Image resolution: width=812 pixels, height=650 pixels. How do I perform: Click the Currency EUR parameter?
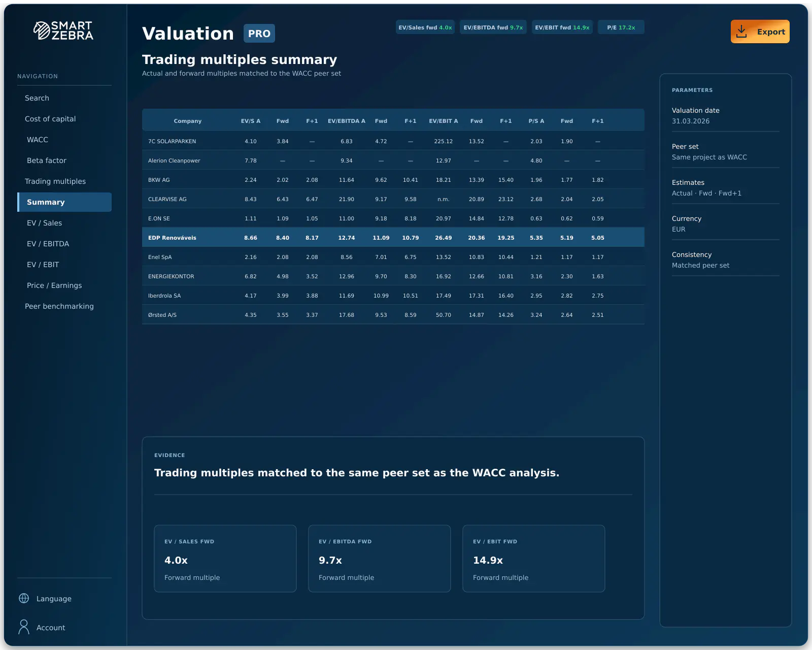(726, 224)
